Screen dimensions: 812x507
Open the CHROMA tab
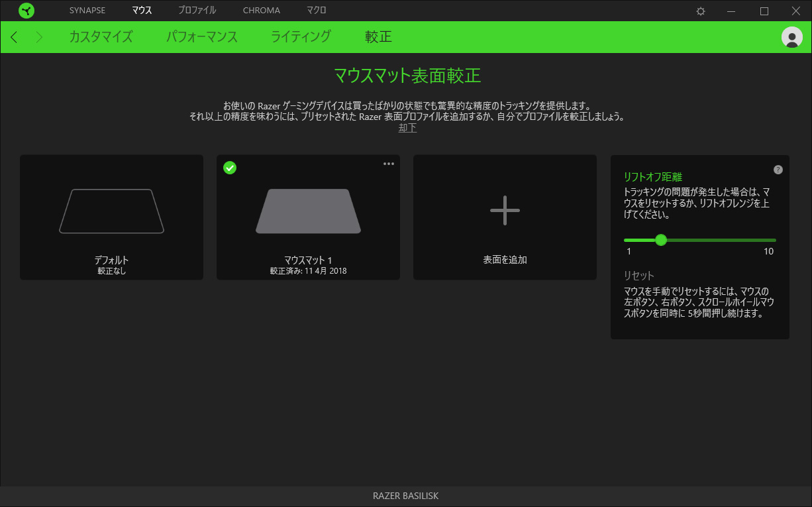[262, 11]
